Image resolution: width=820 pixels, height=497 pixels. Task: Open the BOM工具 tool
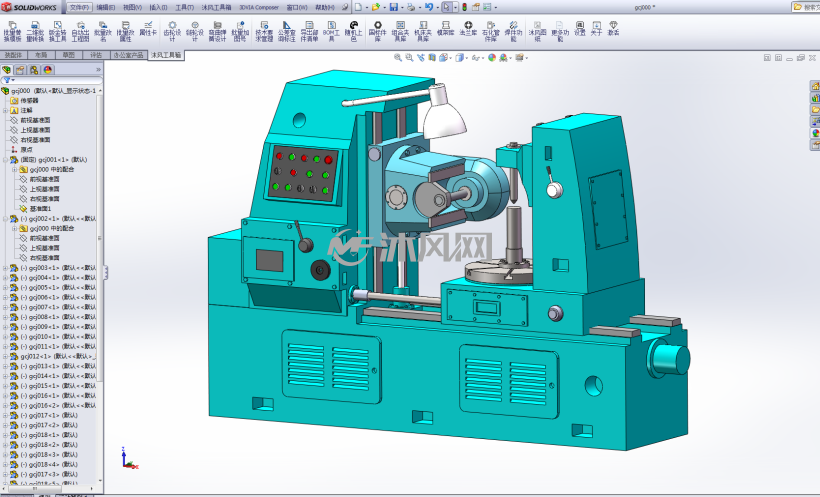[331, 31]
